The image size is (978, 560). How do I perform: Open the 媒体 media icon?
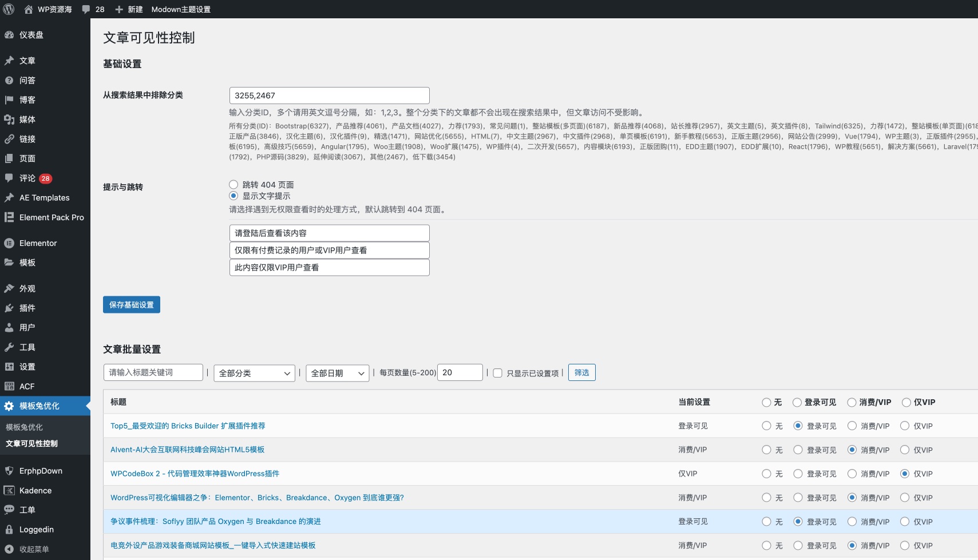point(9,120)
